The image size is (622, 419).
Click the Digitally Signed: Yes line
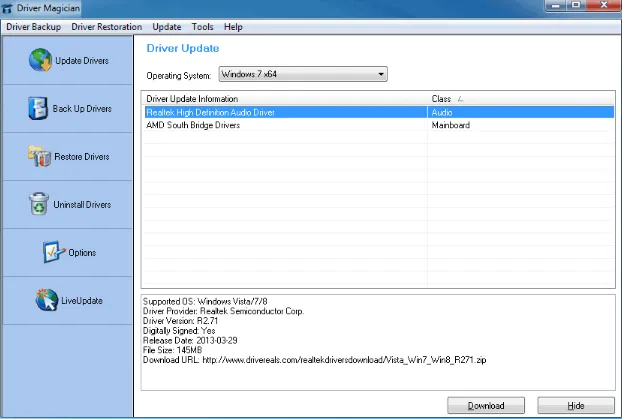pyautogui.click(x=179, y=331)
